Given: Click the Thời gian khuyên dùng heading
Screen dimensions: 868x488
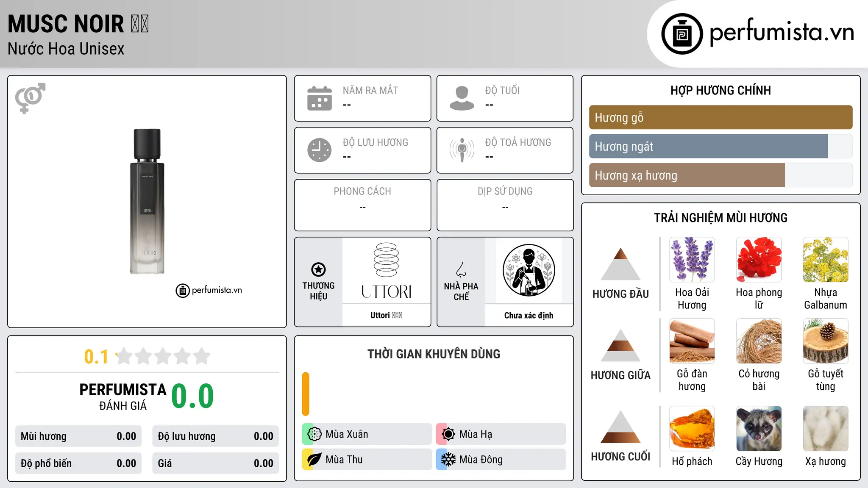Looking at the screenshot, I should [x=434, y=354].
